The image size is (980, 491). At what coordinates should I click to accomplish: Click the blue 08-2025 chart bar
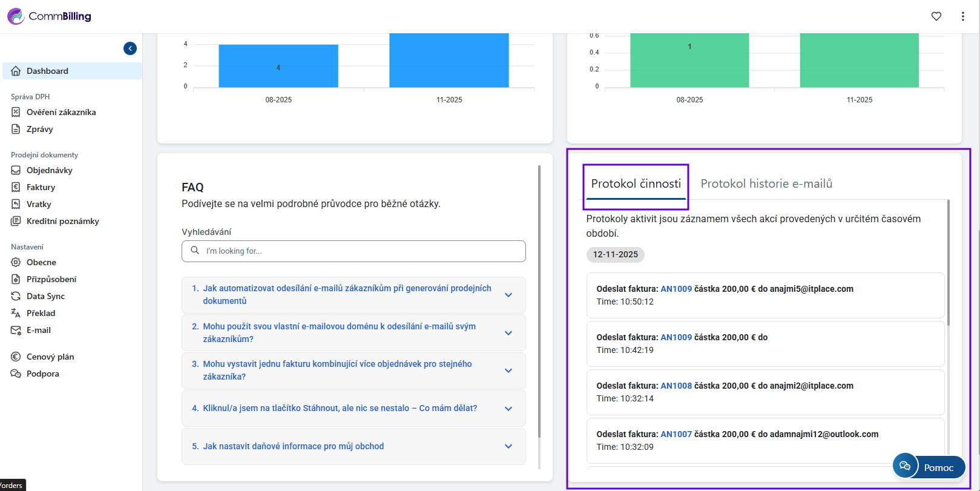(x=278, y=66)
